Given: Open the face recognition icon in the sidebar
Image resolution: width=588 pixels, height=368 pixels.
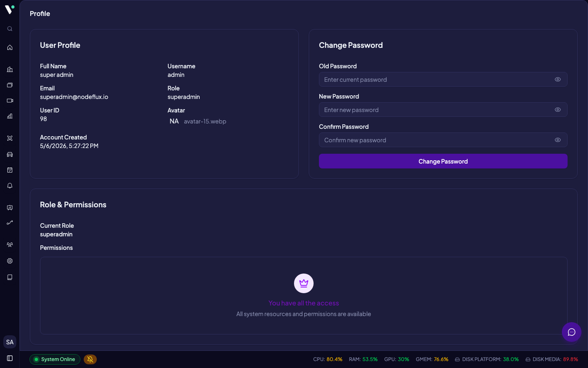Looking at the screenshot, I should coord(10,138).
